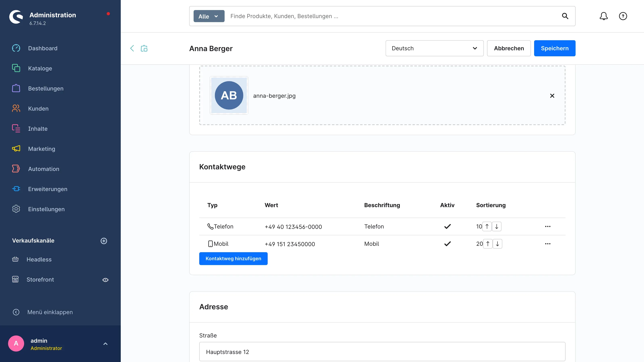Expand the admin user menu chevron
The height and width of the screenshot is (362, 644).
tap(105, 344)
